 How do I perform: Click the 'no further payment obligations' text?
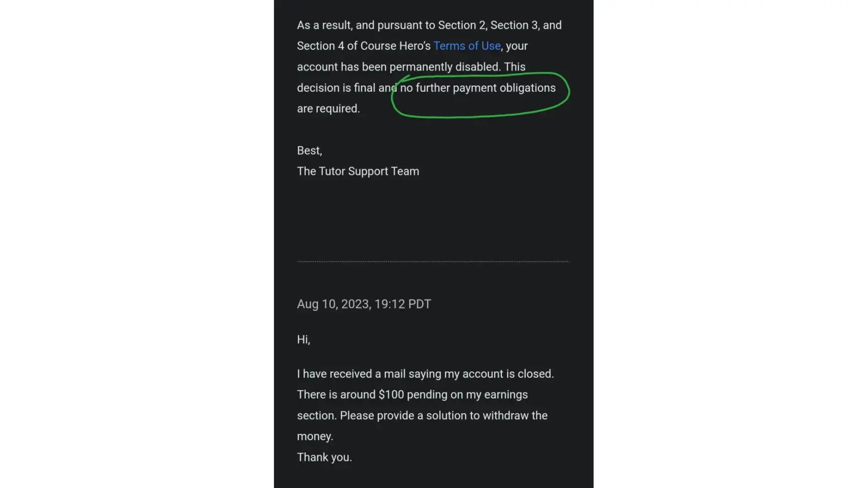(477, 88)
